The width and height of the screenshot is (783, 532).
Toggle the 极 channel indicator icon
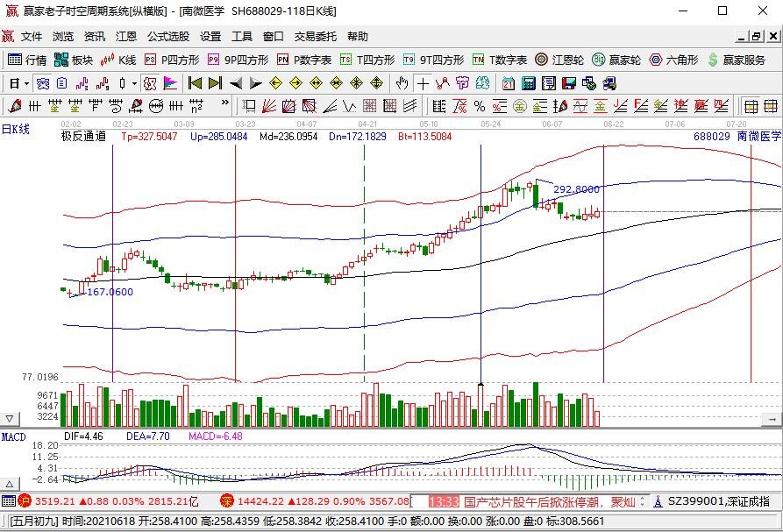[x=150, y=83]
